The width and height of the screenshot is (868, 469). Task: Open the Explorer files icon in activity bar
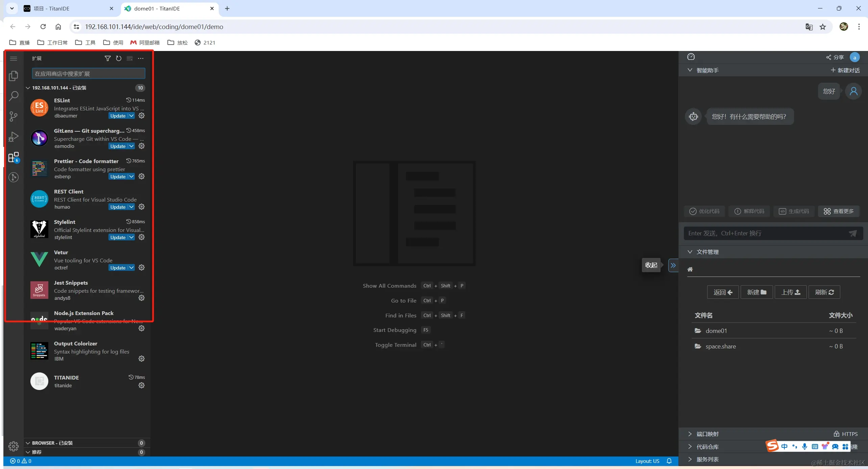point(14,76)
